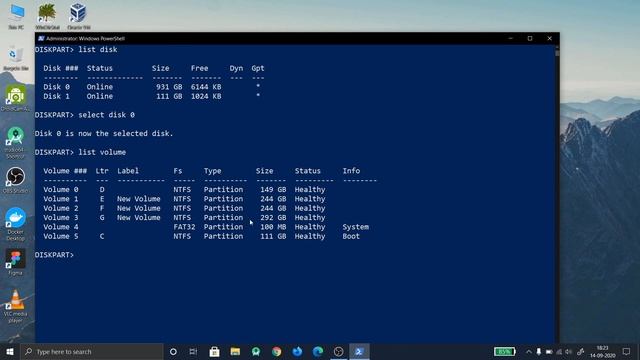Viewport: 640px width, 360px height.
Task: Open the Android Studio desktop shortcut
Action: (x=16, y=142)
